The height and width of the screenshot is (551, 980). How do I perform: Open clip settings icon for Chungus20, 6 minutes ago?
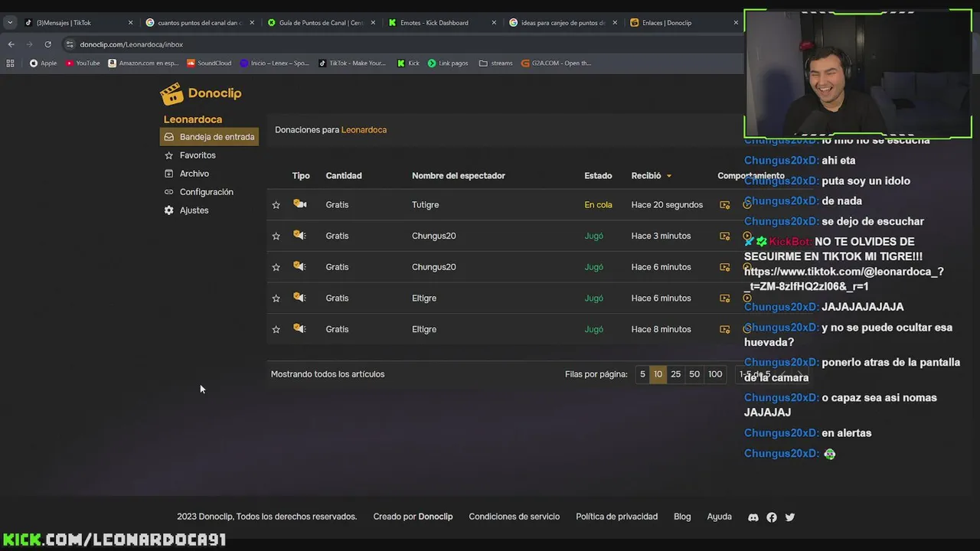coord(725,267)
